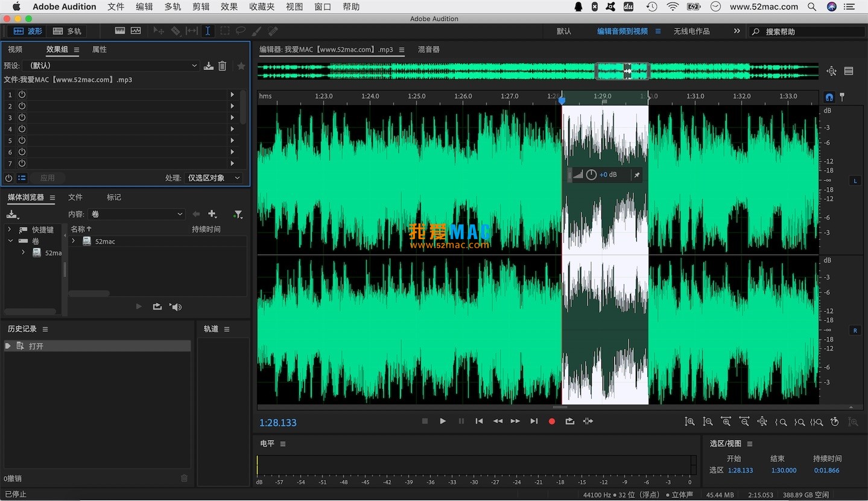Show the spectral frequency display

click(x=120, y=31)
